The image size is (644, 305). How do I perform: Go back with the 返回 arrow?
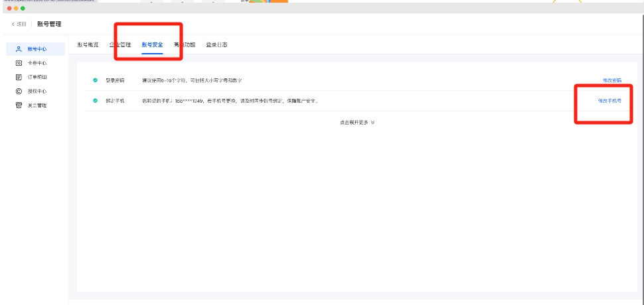[19, 24]
